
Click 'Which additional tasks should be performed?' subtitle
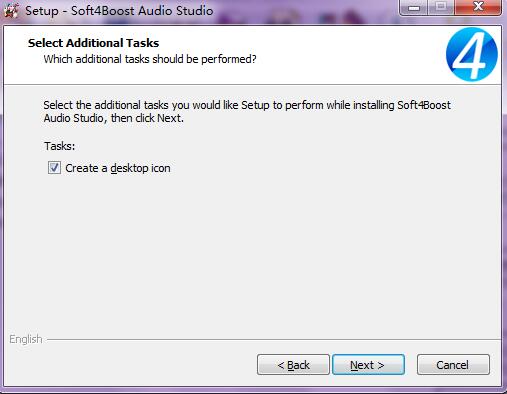[x=150, y=59]
